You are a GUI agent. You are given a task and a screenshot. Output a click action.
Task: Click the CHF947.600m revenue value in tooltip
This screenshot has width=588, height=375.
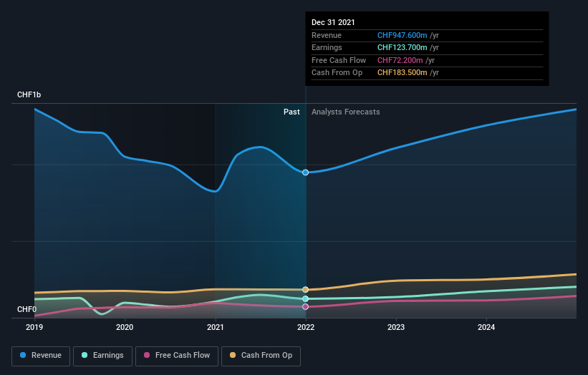click(x=402, y=35)
